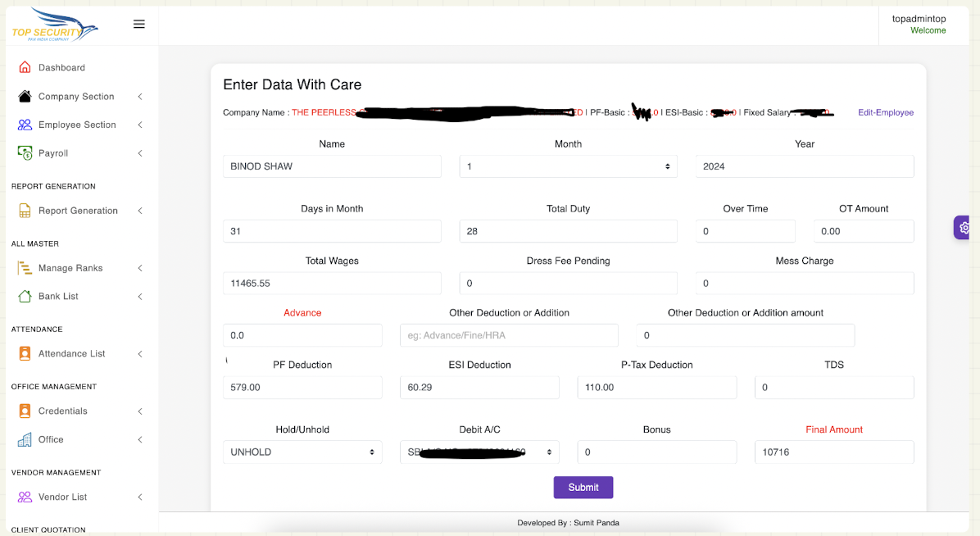980x536 pixels.
Task: Open the Vendor List menu item
Action: [x=63, y=497]
